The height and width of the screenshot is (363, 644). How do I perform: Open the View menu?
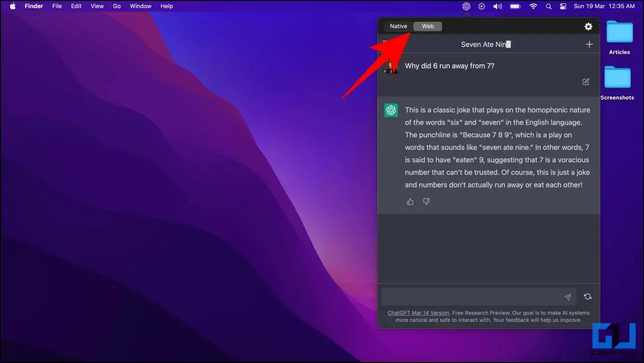(x=97, y=6)
